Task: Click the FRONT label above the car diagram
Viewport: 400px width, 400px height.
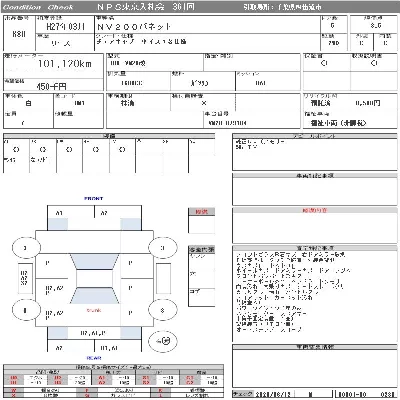Action: (94, 199)
